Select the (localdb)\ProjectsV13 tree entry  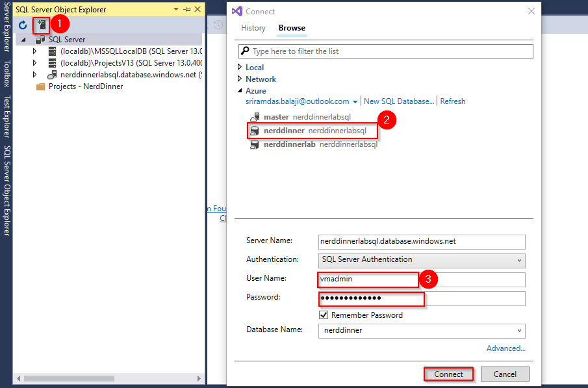pos(131,62)
